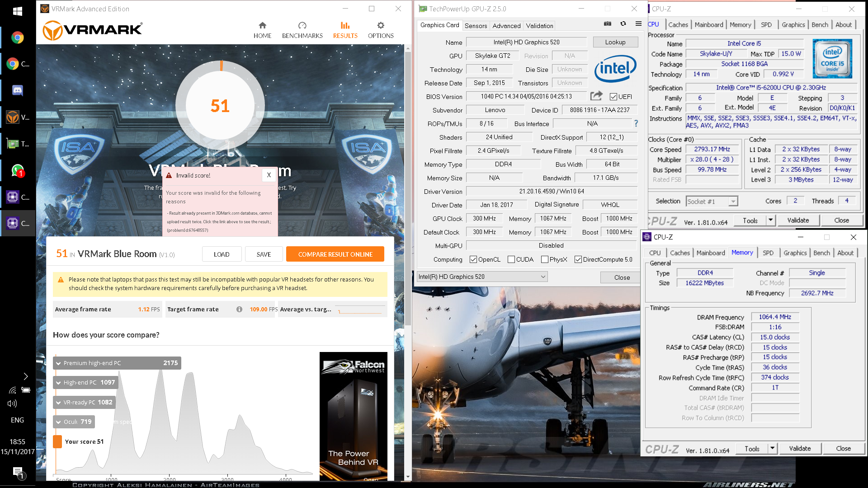Image resolution: width=868 pixels, height=488 pixels.
Task: Switch to Advanced tab in GPU-Z
Action: coord(506,26)
